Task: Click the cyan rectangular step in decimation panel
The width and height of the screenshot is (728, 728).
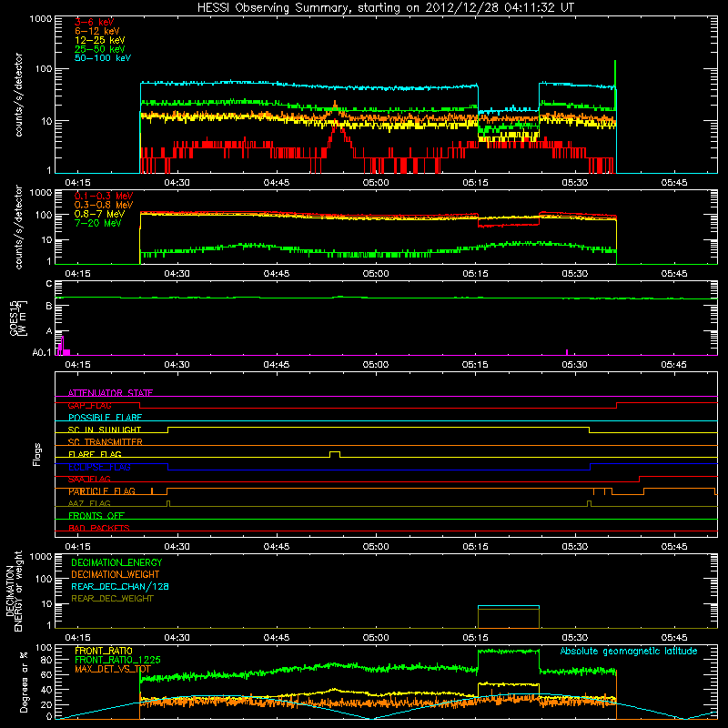Action: pyautogui.click(x=509, y=606)
